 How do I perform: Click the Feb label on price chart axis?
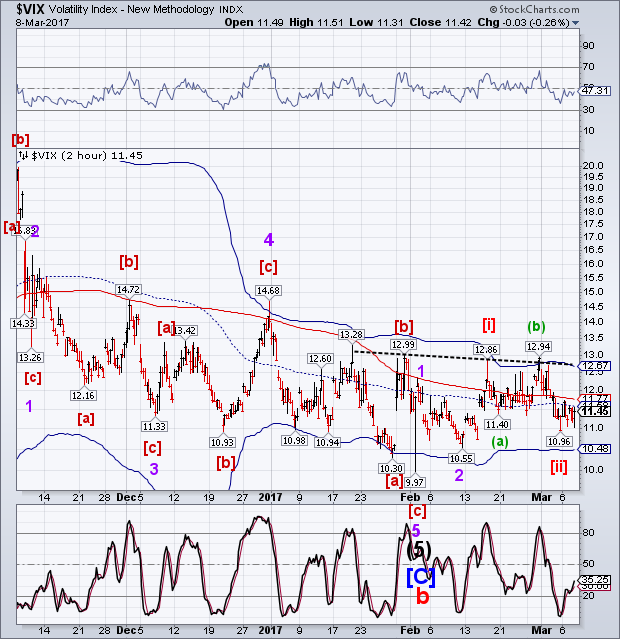click(x=410, y=497)
